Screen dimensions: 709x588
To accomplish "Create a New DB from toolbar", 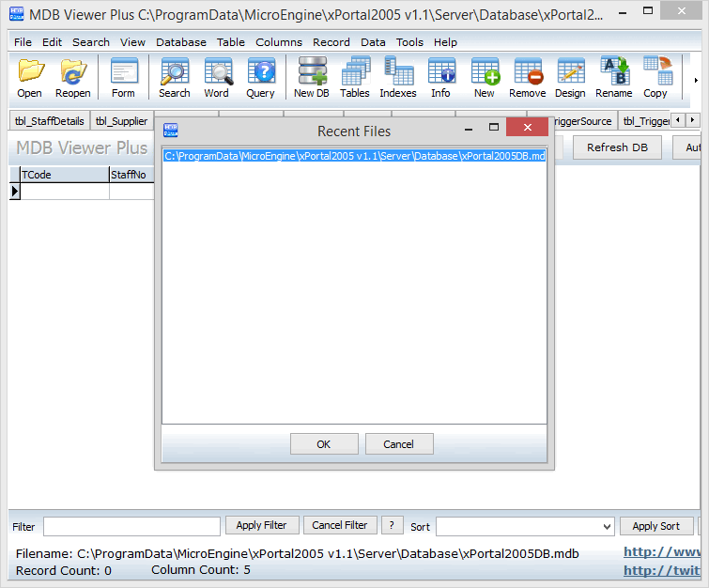I will 311,77.
